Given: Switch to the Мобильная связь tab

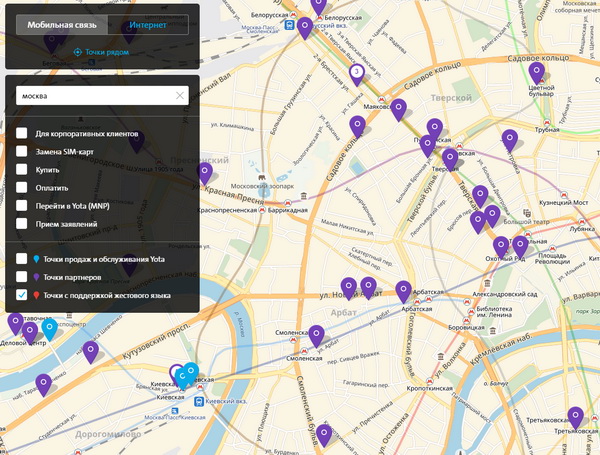Looking at the screenshot, I should 62,25.
